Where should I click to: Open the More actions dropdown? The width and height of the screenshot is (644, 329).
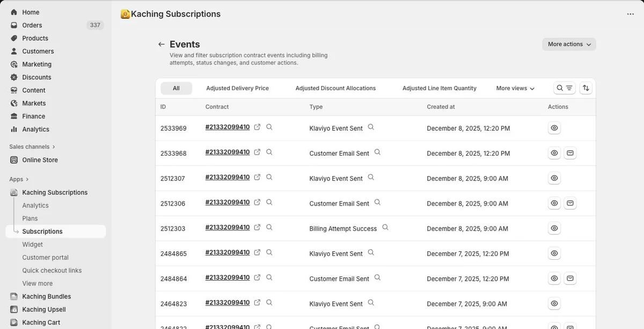[569, 45]
